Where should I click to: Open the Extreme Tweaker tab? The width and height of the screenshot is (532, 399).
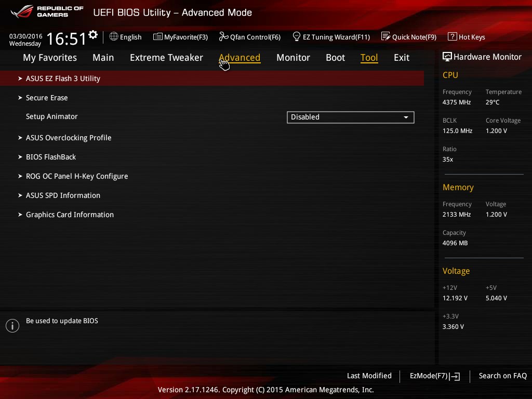(166, 58)
